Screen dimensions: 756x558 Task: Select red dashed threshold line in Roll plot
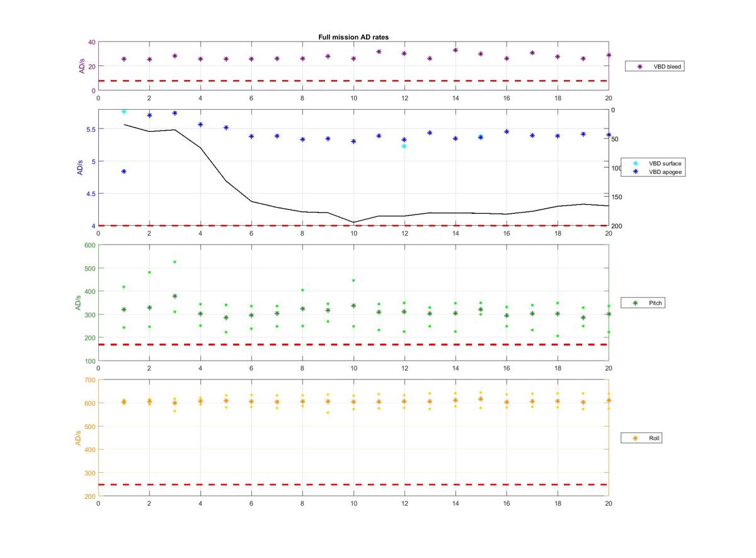(x=353, y=485)
